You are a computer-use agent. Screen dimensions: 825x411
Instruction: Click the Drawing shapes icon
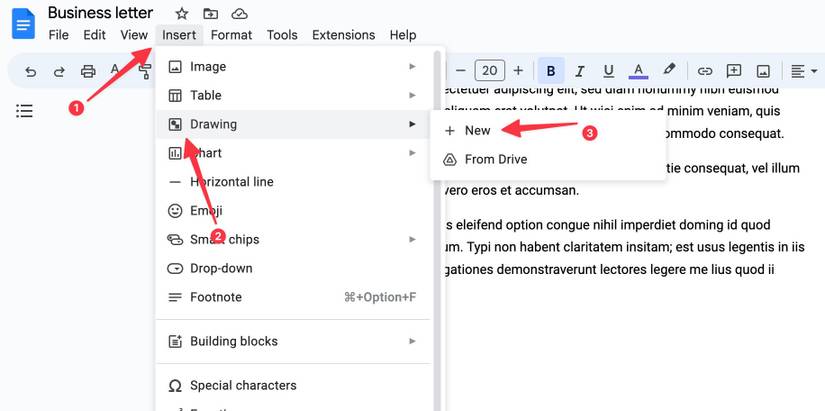point(175,124)
